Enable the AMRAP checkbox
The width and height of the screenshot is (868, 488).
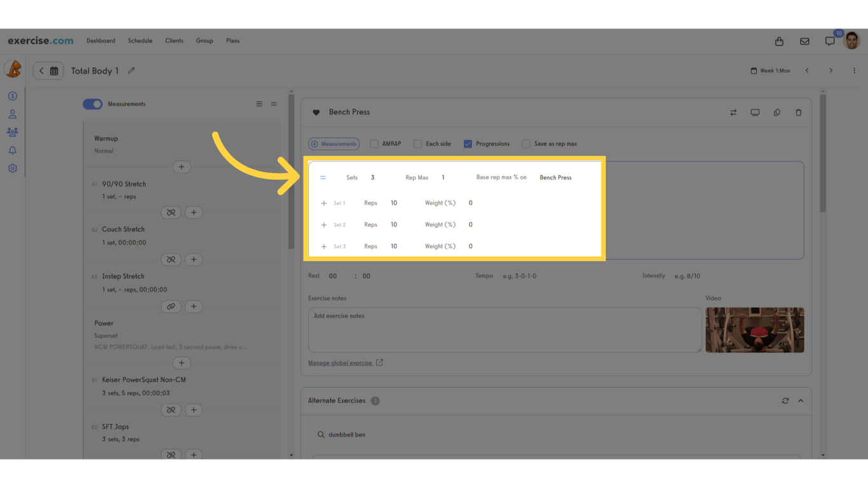(x=374, y=144)
